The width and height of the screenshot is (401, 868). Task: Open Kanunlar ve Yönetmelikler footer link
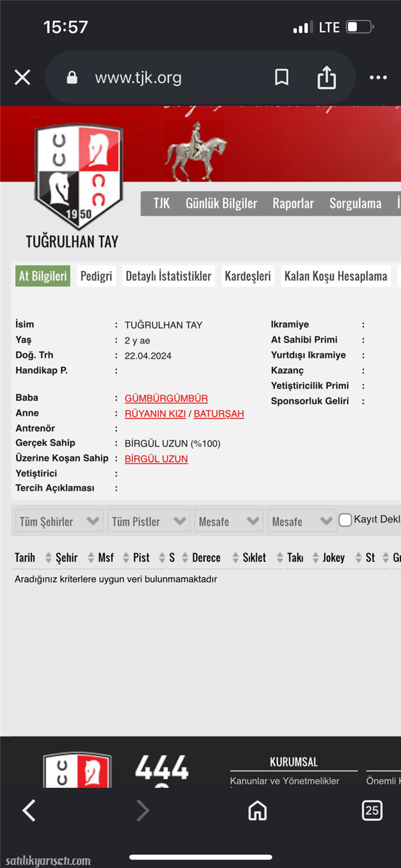285,781
